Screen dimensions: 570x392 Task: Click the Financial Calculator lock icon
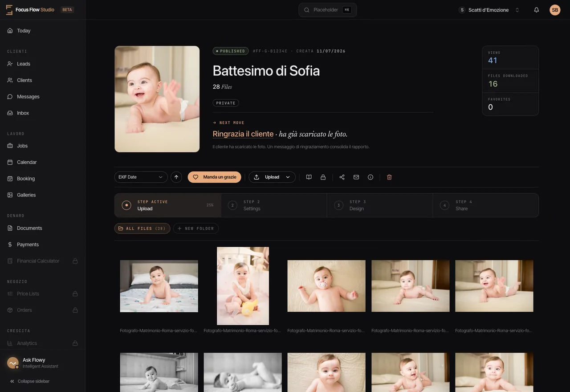pos(75,261)
